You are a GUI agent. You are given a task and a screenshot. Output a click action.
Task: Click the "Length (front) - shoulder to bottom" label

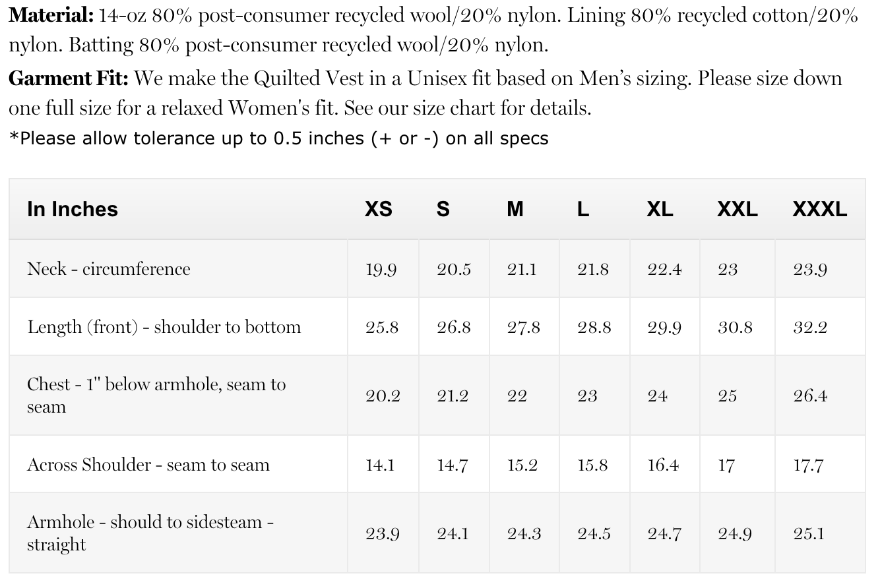click(x=164, y=327)
